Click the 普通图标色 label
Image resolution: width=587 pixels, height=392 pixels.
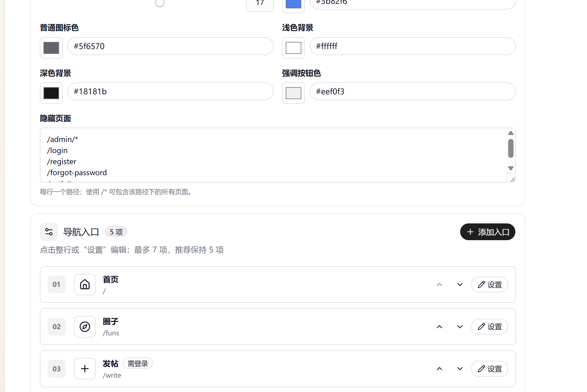59,28
